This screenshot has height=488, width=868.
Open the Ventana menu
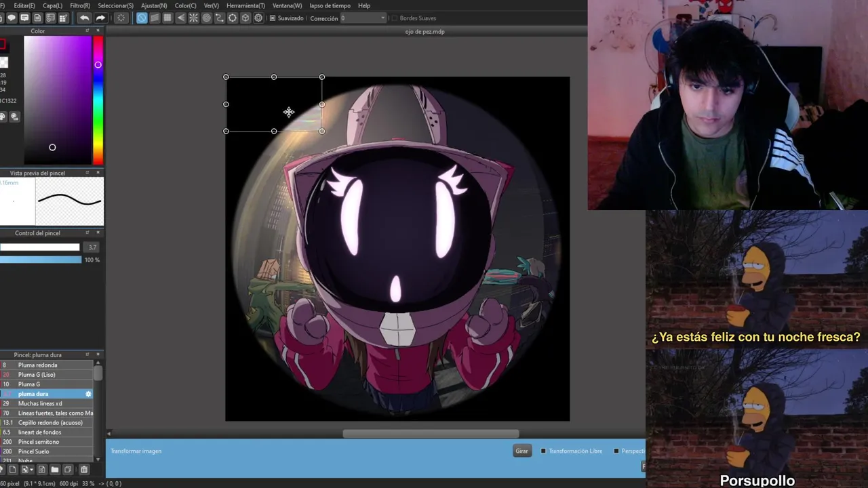(288, 5)
